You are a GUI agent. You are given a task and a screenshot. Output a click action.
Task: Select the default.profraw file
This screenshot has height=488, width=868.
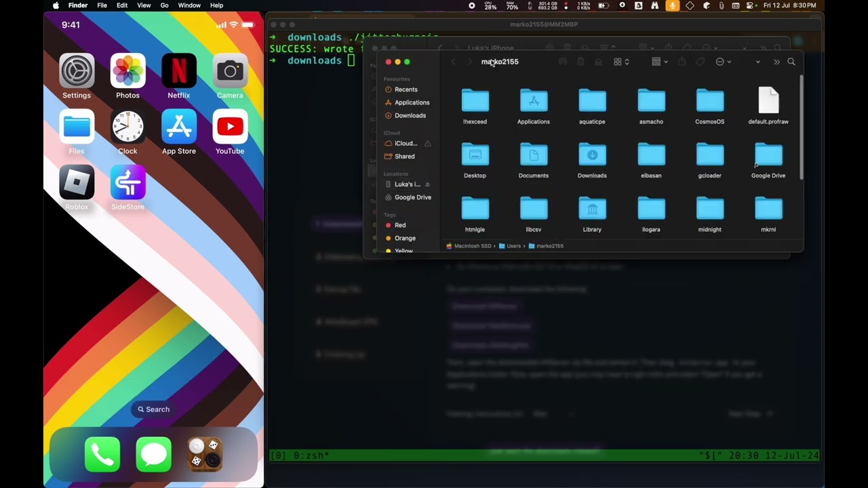768,101
